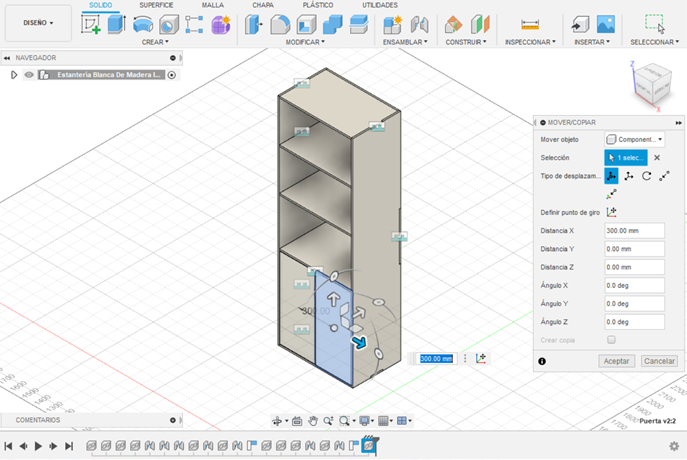Activate the Pan hand tool
This screenshot has width=687, height=460.
pyautogui.click(x=313, y=421)
